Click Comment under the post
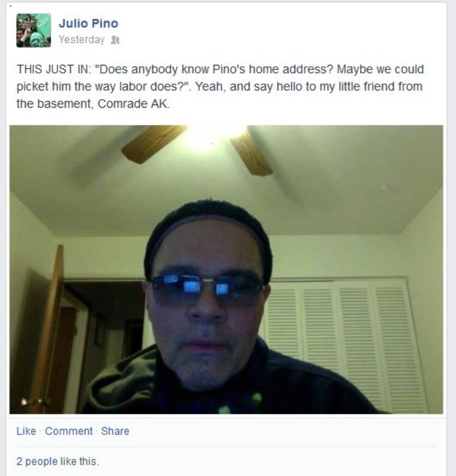The image size is (456, 476). tap(69, 431)
